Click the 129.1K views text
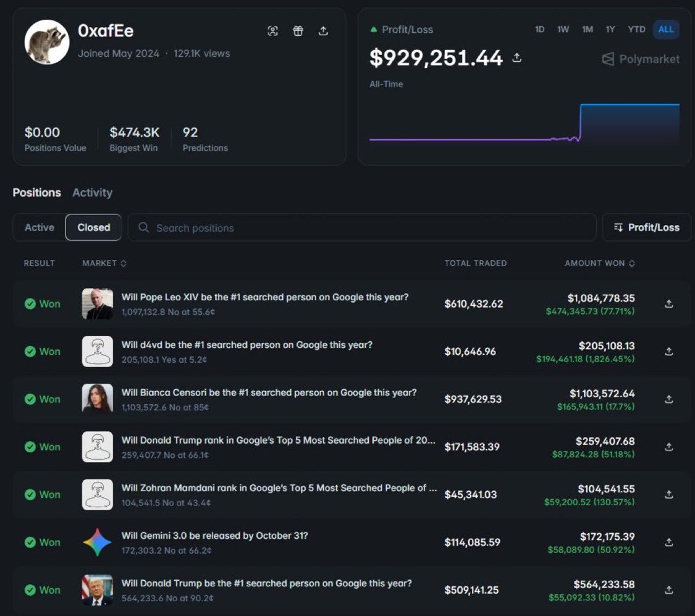The height and width of the screenshot is (616, 695). click(x=201, y=53)
